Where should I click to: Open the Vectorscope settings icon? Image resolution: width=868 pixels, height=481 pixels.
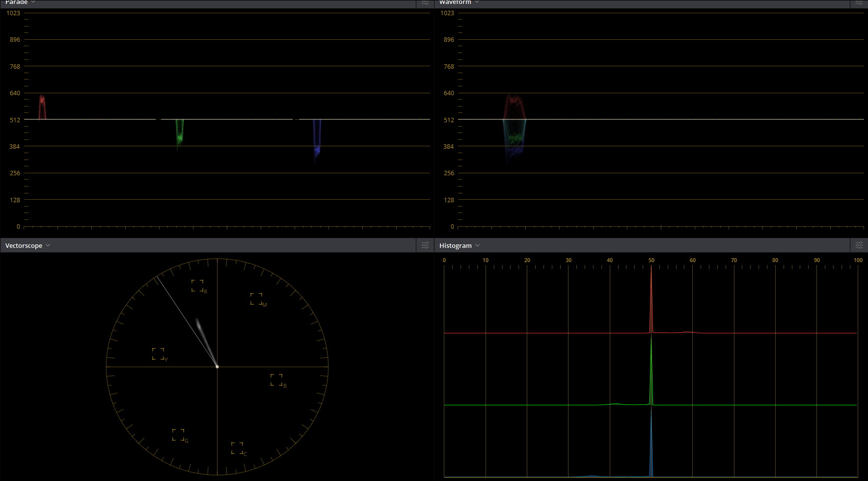425,245
